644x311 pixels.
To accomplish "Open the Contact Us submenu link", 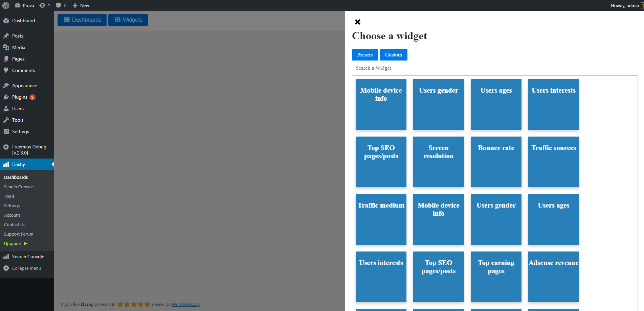I will coord(15,224).
